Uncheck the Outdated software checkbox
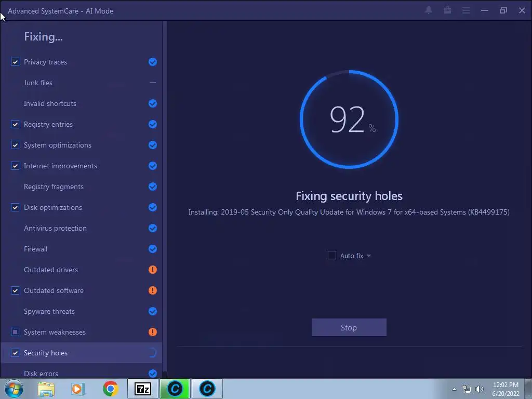Image resolution: width=532 pixels, height=399 pixels. coord(15,290)
